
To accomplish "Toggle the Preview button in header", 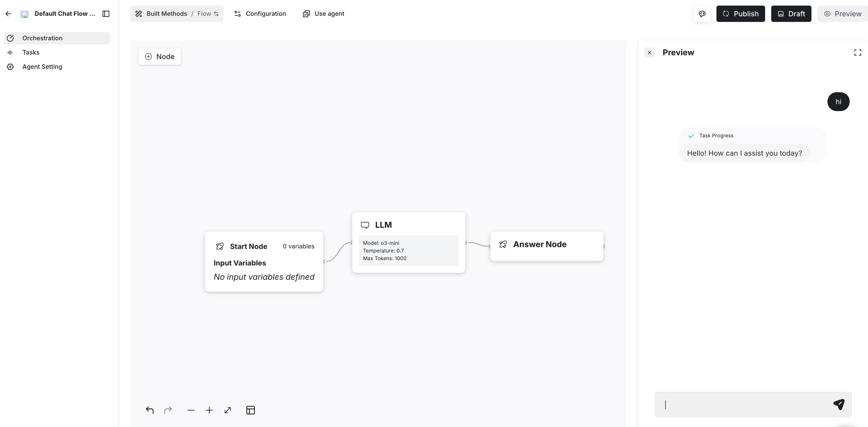I will (x=843, y=14).
